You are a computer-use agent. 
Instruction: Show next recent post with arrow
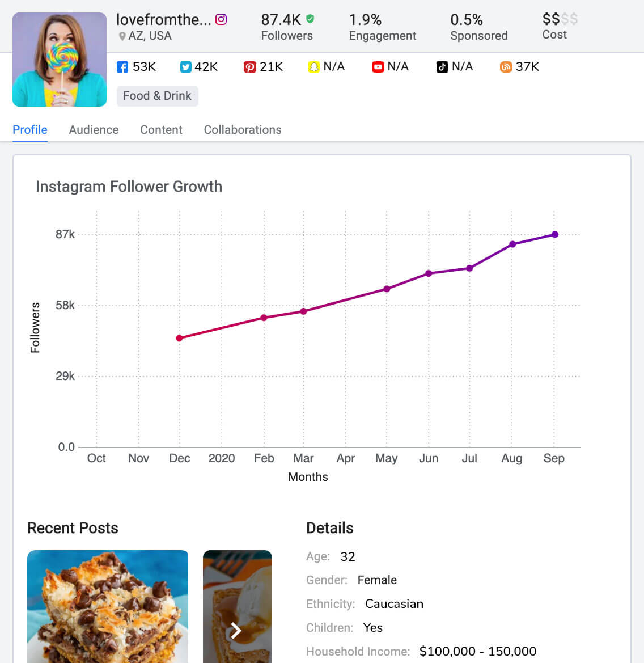[236, 630]
